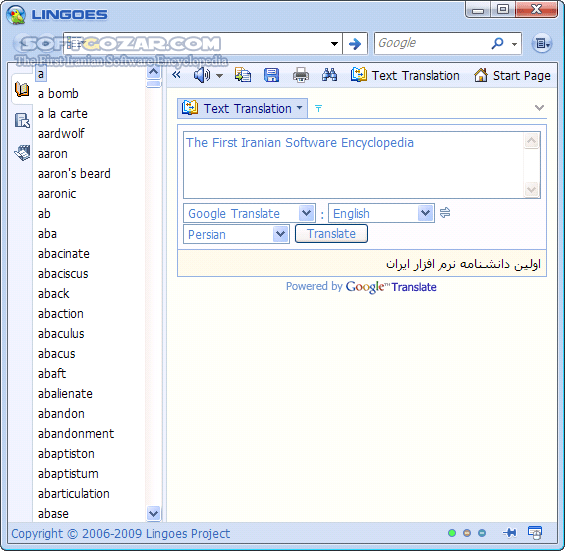Select 'abandon' in the word list

61,414
